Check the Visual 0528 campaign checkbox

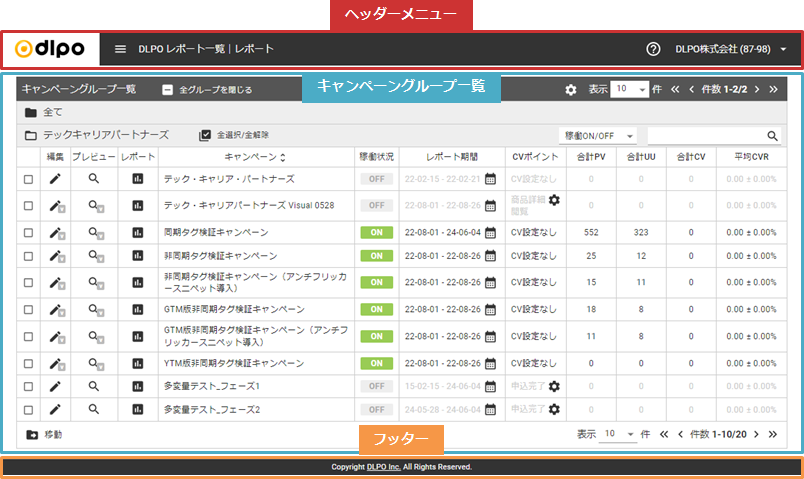(28, 206)
